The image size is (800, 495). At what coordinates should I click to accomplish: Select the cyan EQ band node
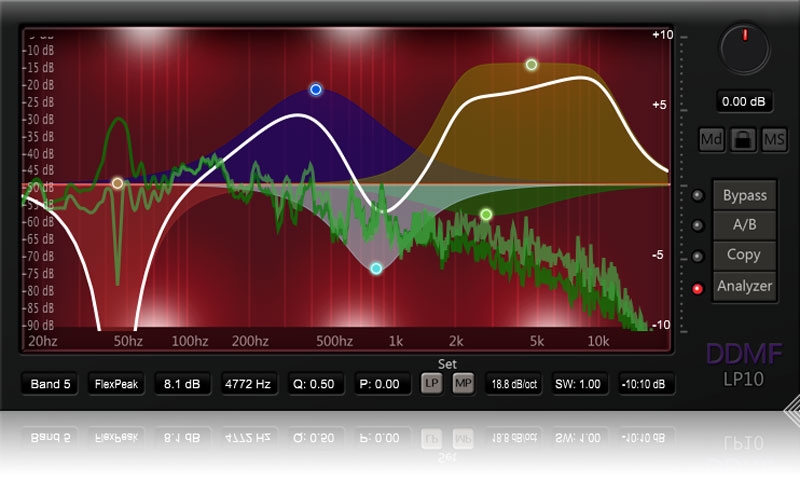pyautogui.click(x=376, y=268)
